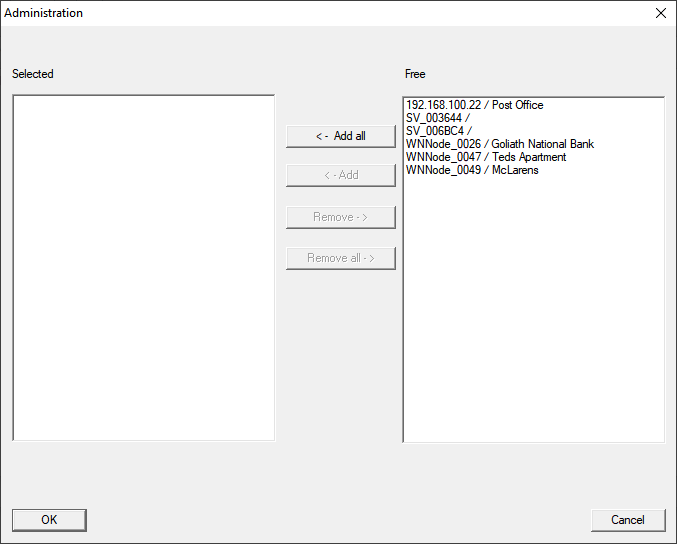The width and height of the screenshot is (677, 544).
Task: Close the Administration window with X
Action: [x=660, y=13]
